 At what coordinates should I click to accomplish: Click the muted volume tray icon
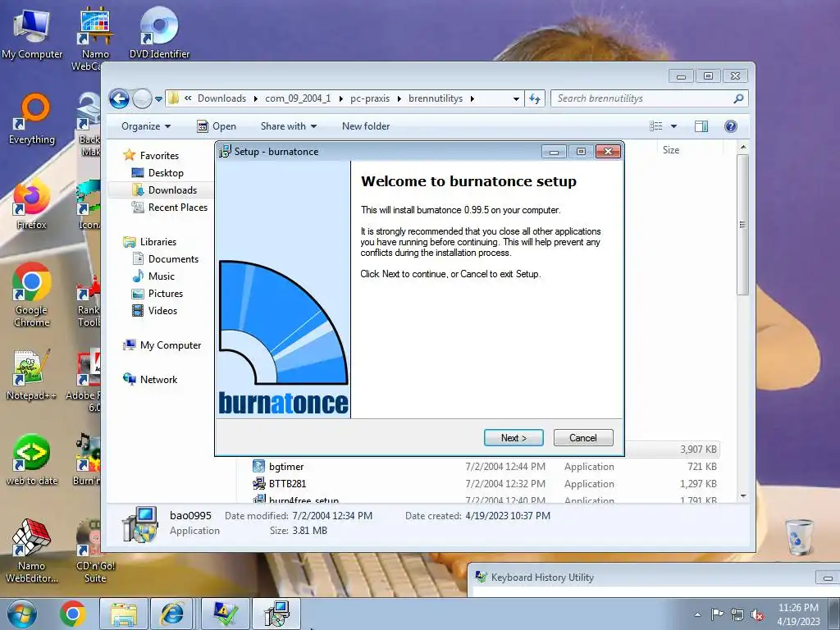[x=757, y=614]
